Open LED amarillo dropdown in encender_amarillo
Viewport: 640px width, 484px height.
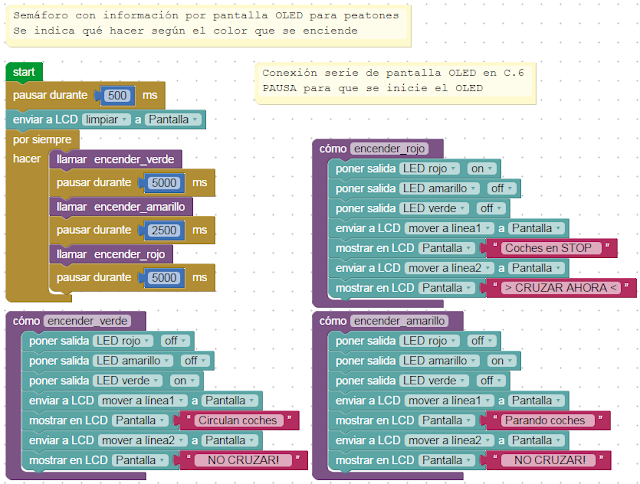[x=439, y=361]
